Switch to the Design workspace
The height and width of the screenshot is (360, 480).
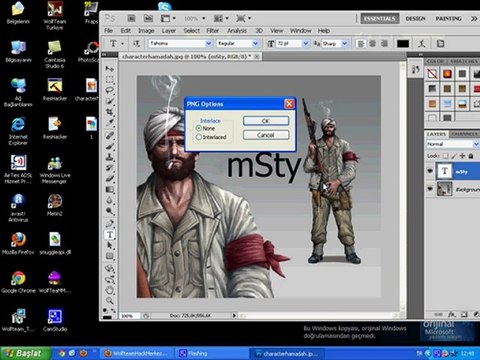pos(415,19)
